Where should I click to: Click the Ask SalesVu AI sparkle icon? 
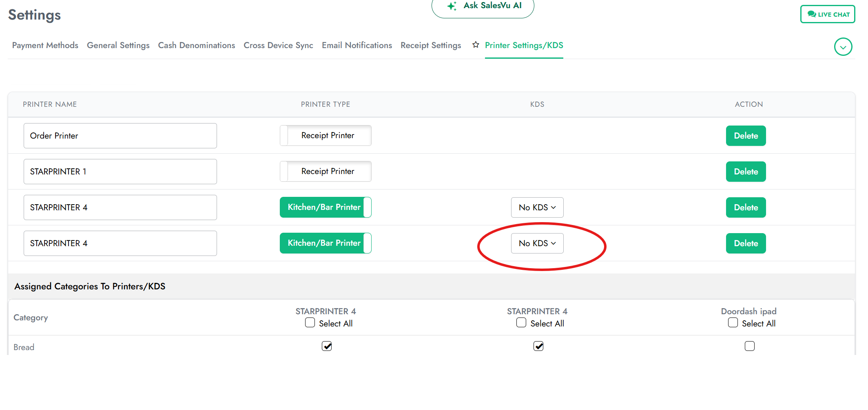[x=452, y=6]
